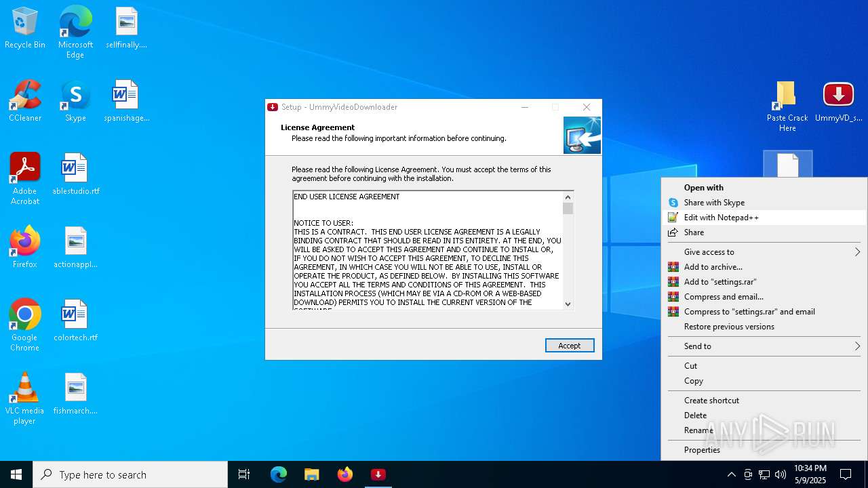Open Edge from the taskbar
The height and width of the screenshot is (488, 868).
(279, 474)
